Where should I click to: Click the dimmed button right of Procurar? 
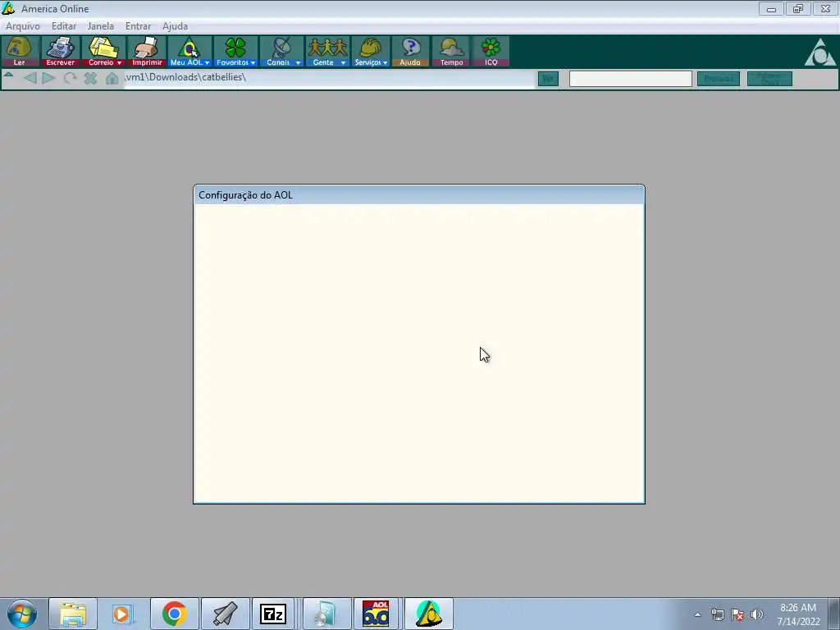click(x=769, y=79)
